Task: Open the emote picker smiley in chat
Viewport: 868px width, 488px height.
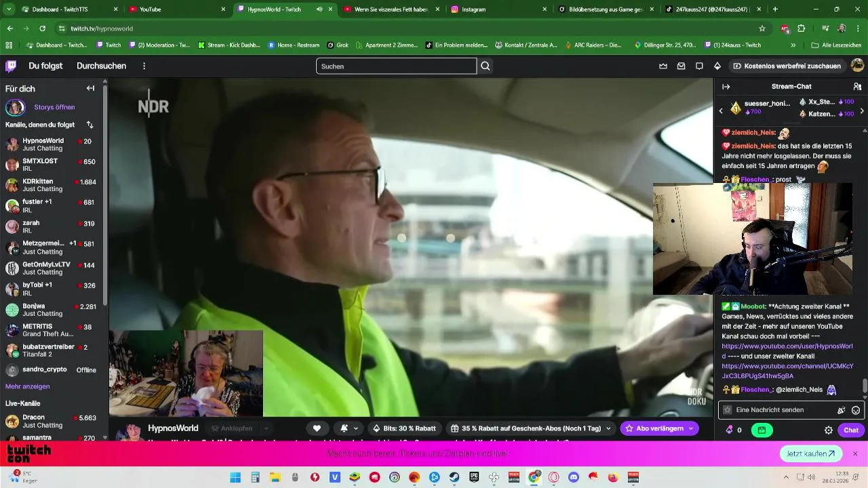Action: (x=856, y=410)
